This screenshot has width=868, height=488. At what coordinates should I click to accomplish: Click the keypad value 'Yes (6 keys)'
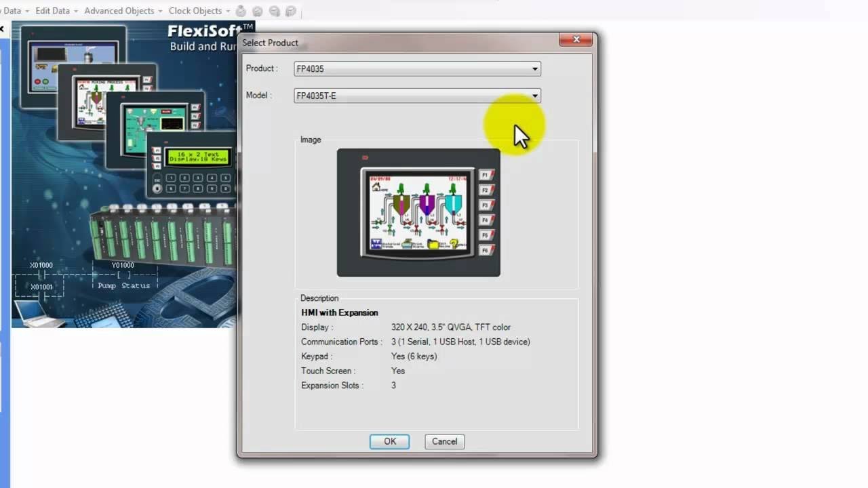tap(414, 357)
